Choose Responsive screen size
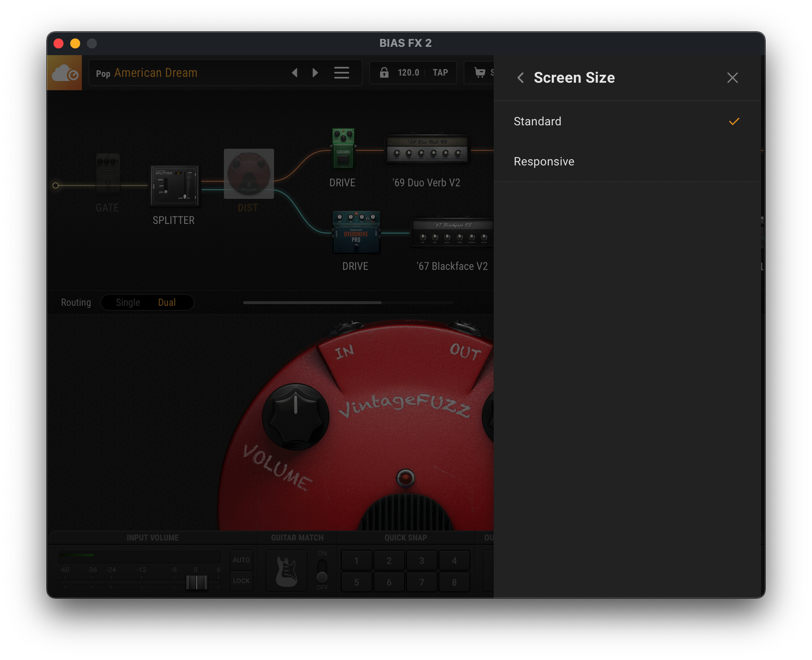The image size is (812, 660). (x=627, y=162)
